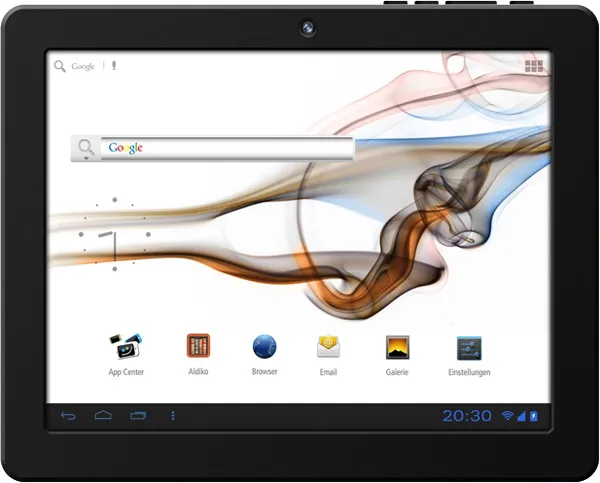Show recent apps

click(x=137, y=415)
